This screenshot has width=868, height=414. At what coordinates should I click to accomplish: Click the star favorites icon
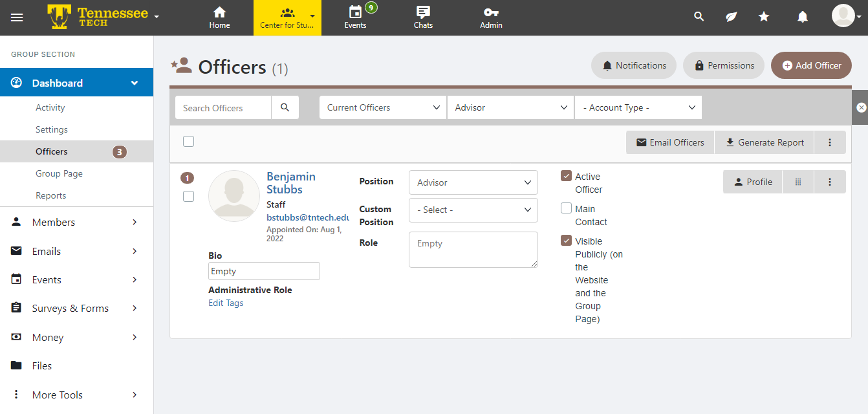[x=764, y=17]
